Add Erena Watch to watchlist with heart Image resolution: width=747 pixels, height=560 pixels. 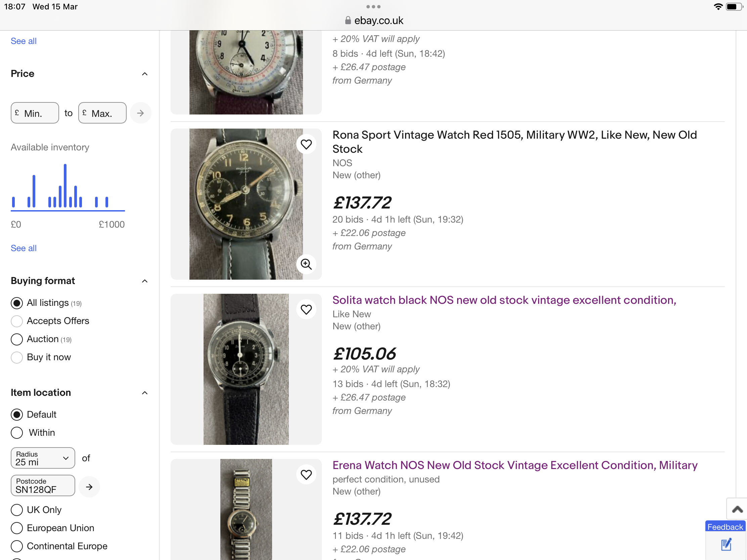coord(306,475)
